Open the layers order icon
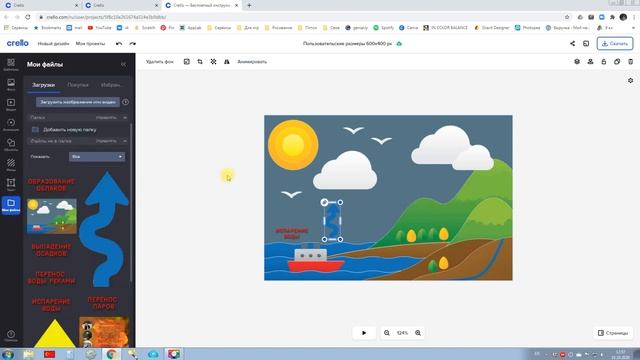This screenshot has width=640, height=360. tap(577, 62)
